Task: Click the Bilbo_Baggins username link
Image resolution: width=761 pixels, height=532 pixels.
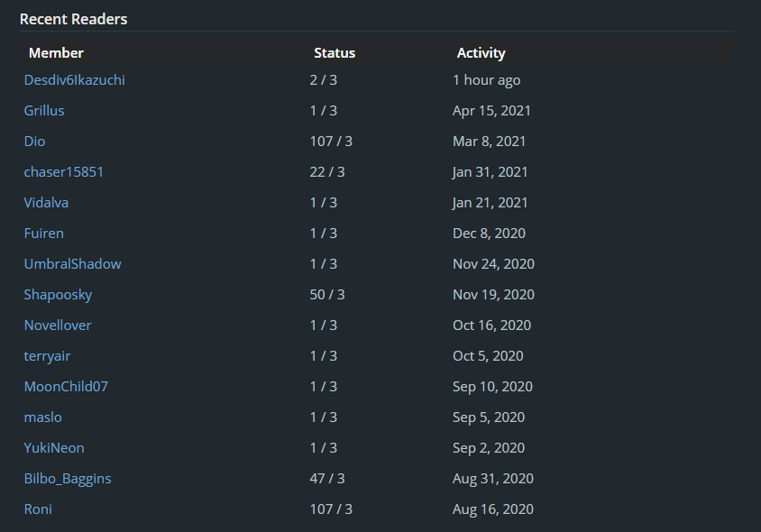Action: point(68,479)
